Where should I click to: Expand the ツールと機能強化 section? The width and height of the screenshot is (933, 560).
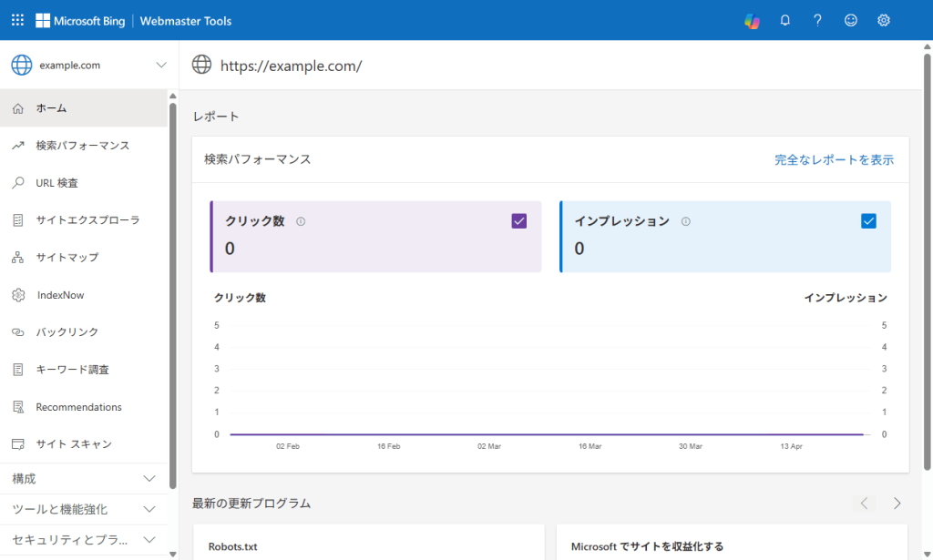click(150, 509)
